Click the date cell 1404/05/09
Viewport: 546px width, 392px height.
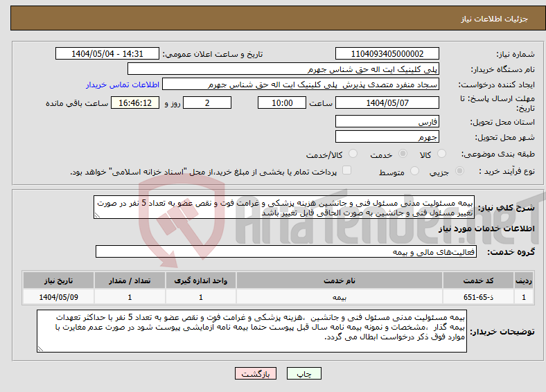click(x=58, y=297)
